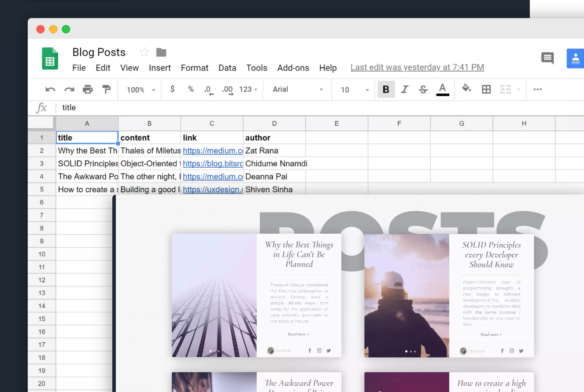Toggle Italic formatting
The height and width of the screenshot is (392, 584).
(x=405, y=89)
